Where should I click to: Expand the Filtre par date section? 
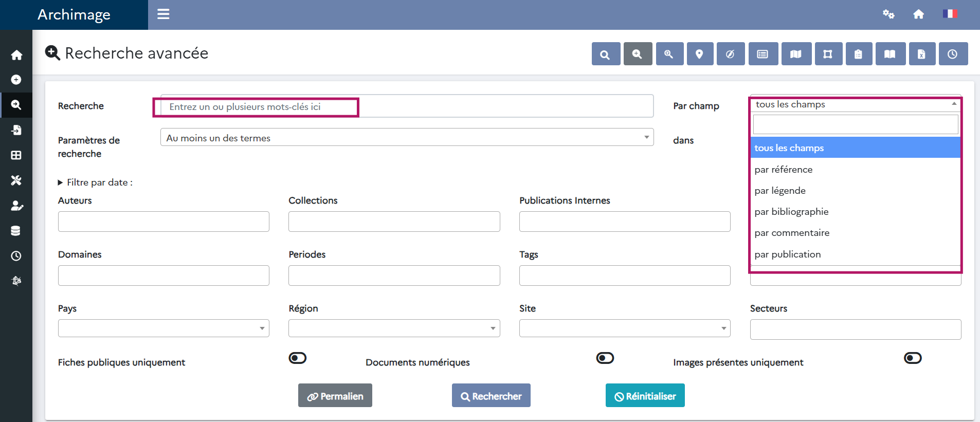(x=96, y=182)
